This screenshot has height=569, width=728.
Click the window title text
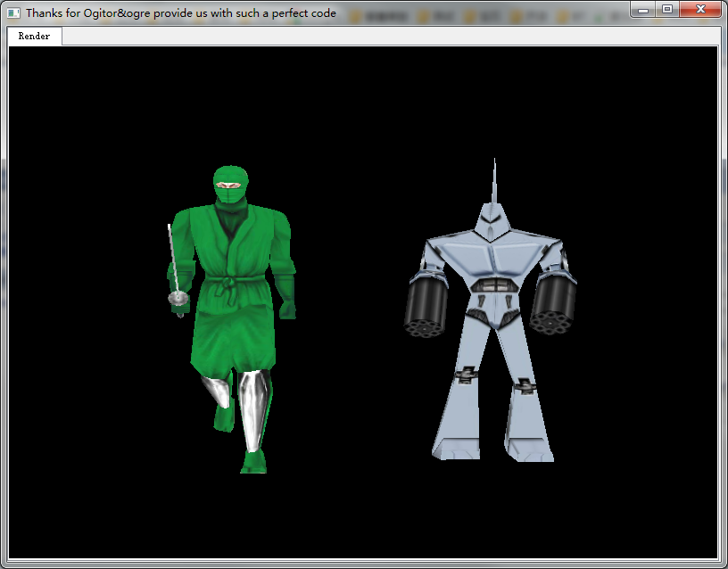(181, 13)
